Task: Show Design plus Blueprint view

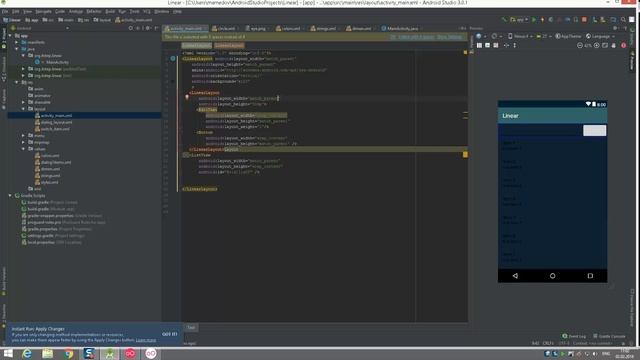Action: coord(496,45)
